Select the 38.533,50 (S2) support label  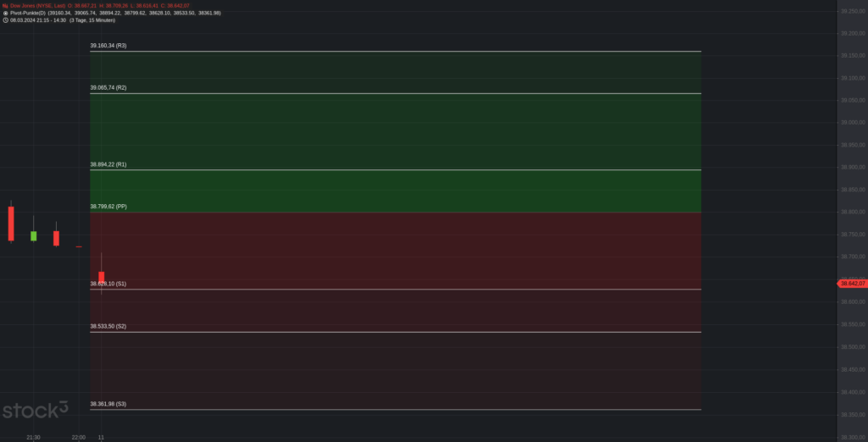pos(108,326)
